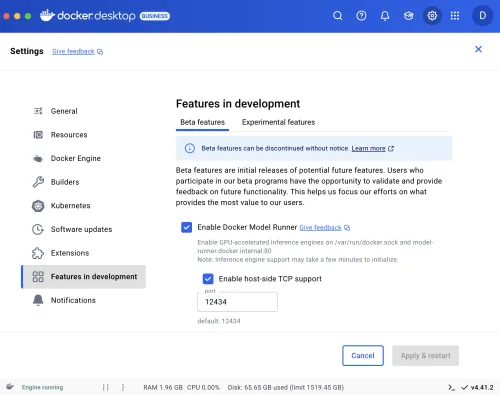Open Software updates settings section
Screen dimensions: 500x395
pyautogui.click(x=83, y=229)
